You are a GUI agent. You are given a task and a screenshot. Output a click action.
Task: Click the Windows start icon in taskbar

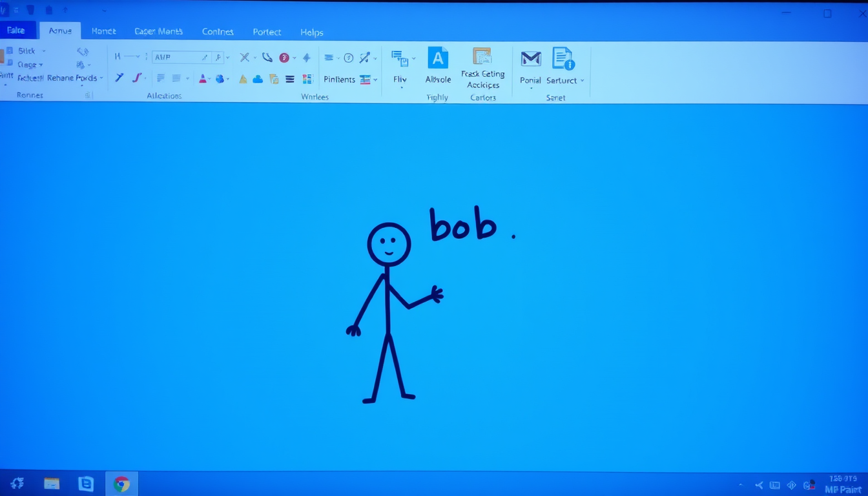click(x=17, y=483)
